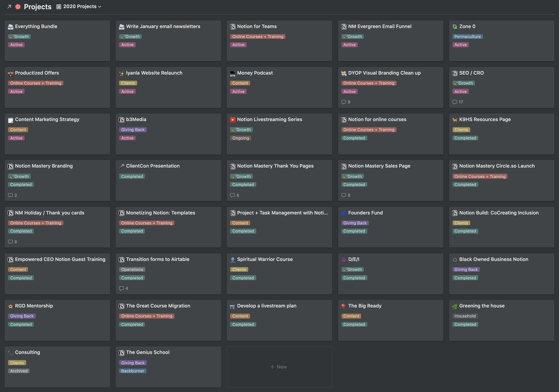This screenshot has width=559, height=392.
Task: Click Content tag on Money Podcast
Action: point(240,83)
